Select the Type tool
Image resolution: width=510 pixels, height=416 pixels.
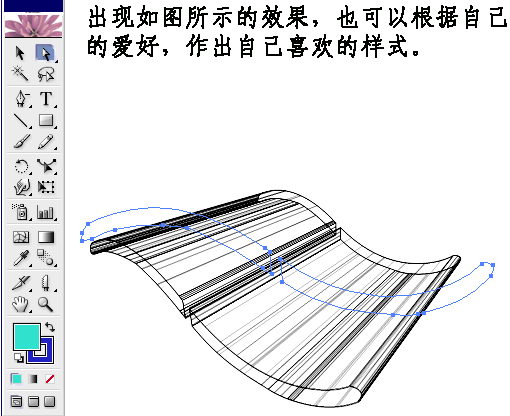[46, 99]
